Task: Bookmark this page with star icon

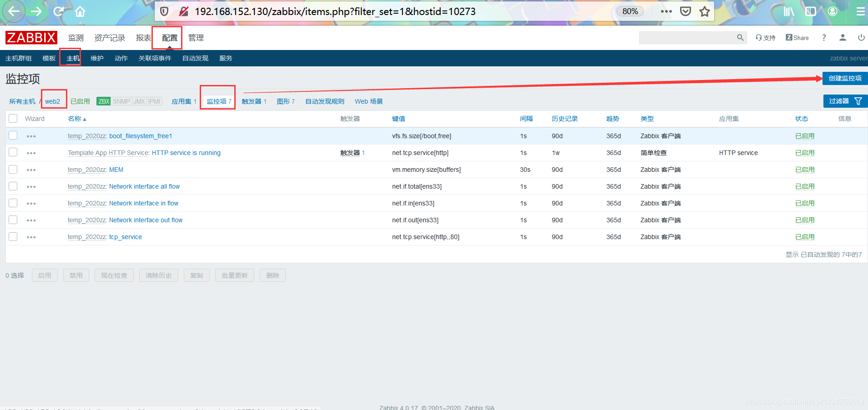Action: coord(705,11)
